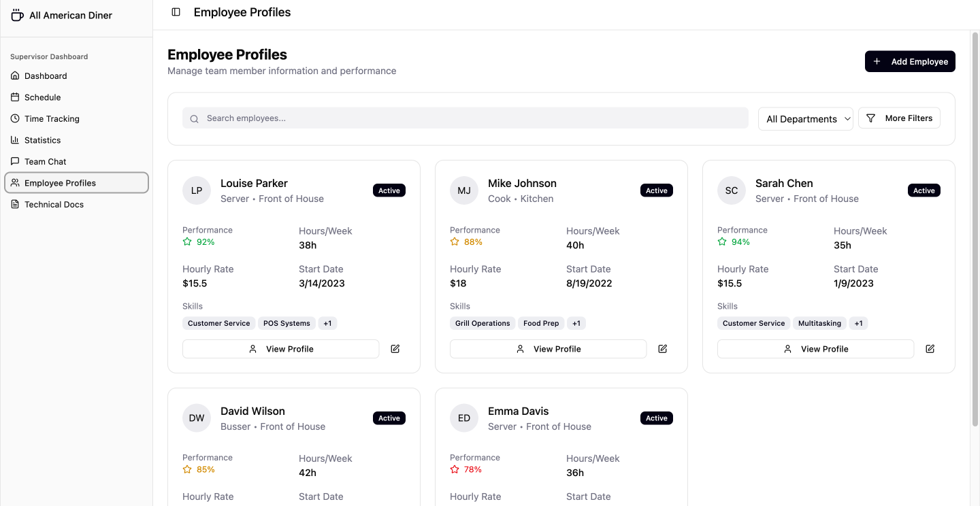Screen dimensions: 980x506
Task: Open Schedule from the sidebar calendar icon
Action: pos(14,97)
